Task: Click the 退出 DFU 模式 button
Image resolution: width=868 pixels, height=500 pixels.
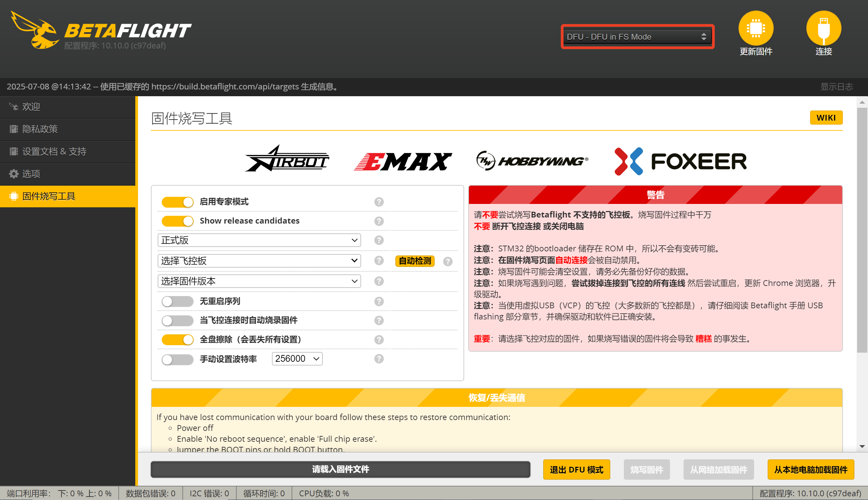Action: 576,470
